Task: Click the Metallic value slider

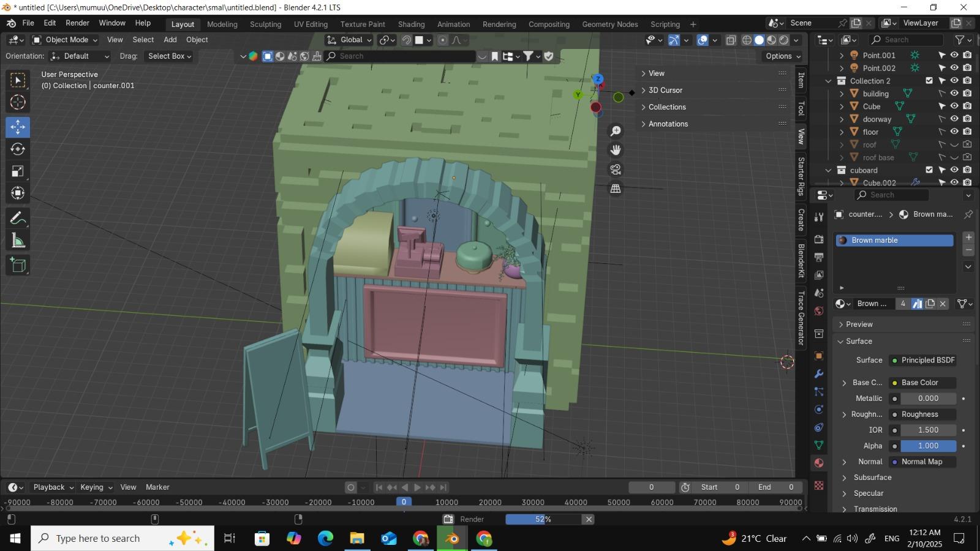Action: point(928,399)
